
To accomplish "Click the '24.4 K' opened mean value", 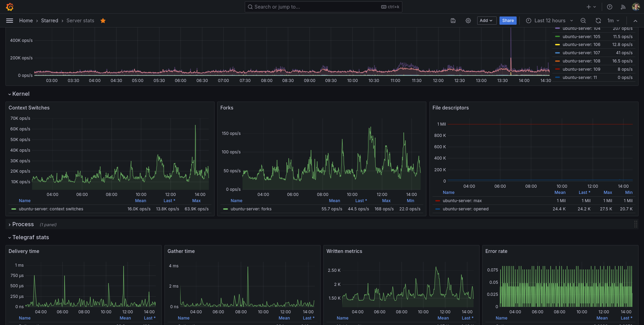I will tap(559, 209).
